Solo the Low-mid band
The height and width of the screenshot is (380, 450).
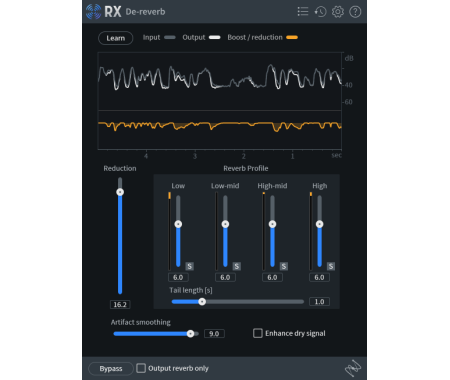(x=236, y=266)
